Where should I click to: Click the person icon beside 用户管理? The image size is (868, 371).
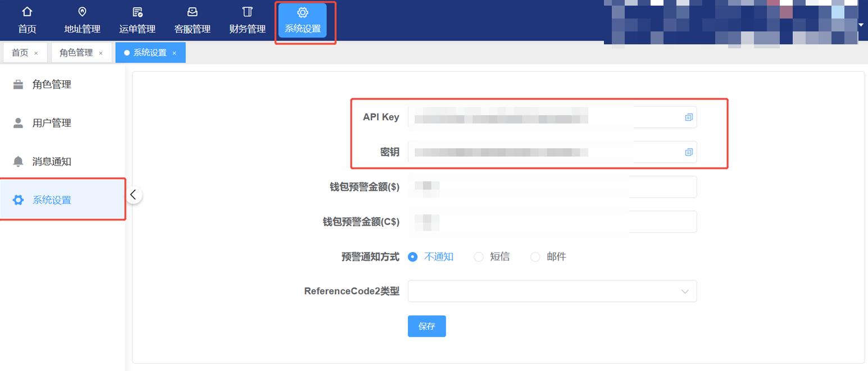18,123
